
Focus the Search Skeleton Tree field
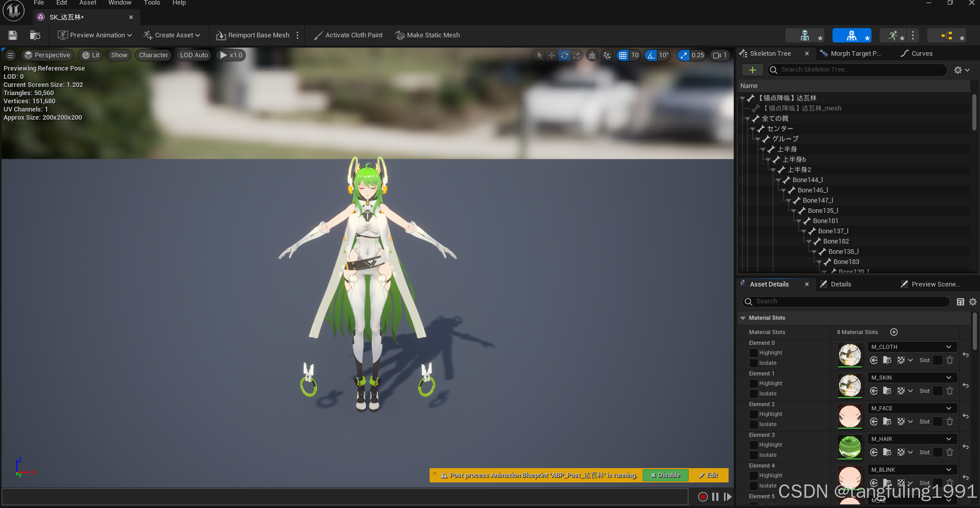pyautogui.click(x=857, y=70)
